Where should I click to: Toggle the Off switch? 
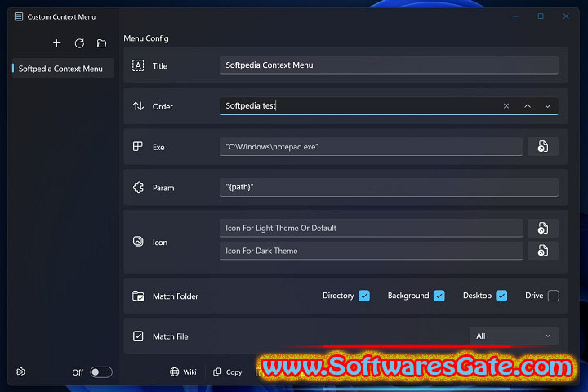101,372
